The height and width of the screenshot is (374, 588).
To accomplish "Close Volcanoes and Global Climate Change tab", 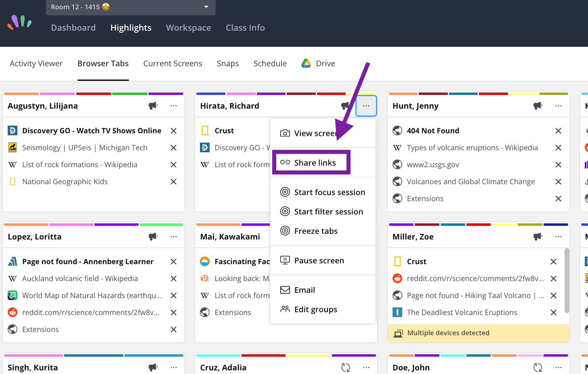I will pyautogui.click(x=559, y=182).
